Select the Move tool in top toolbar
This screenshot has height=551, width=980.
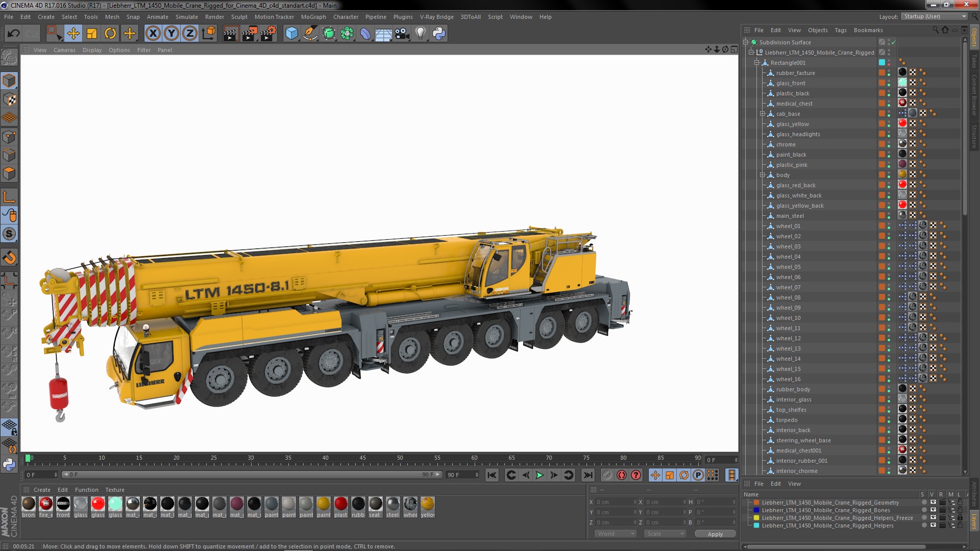coord(73,34)
